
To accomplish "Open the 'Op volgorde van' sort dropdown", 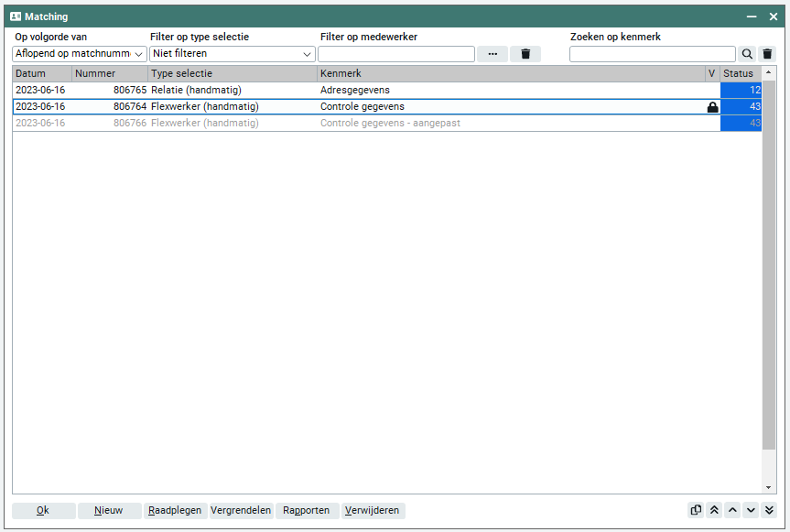I will [81, 54].
